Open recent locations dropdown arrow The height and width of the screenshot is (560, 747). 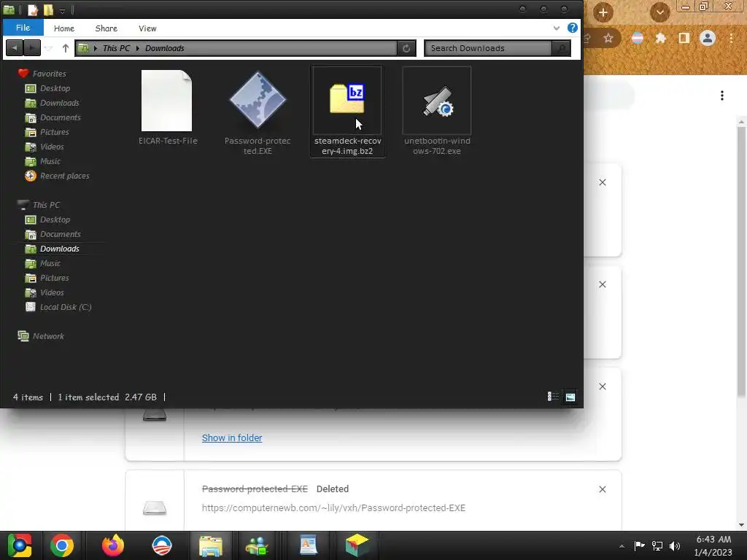click(x=48, y=48)
